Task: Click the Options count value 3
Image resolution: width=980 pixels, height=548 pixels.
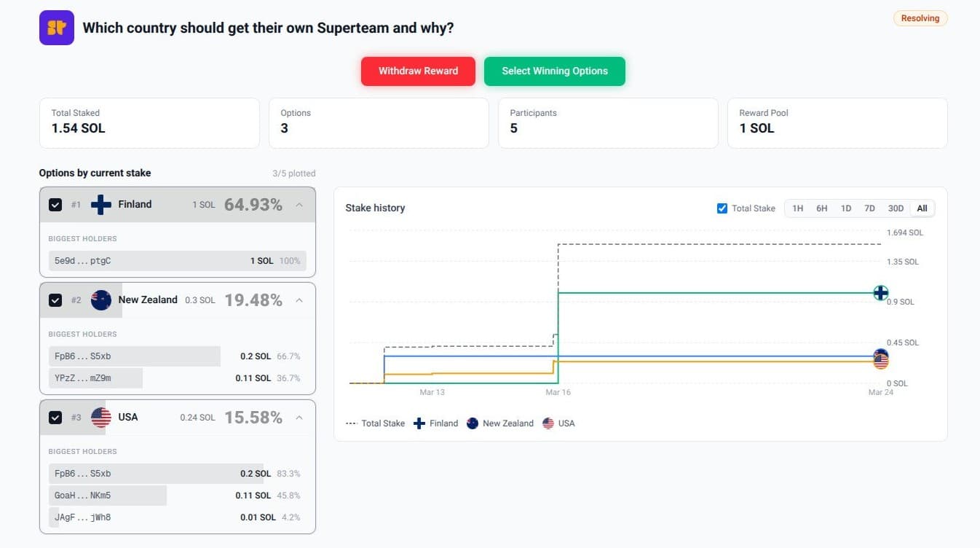Action: [x=284, y=128]
